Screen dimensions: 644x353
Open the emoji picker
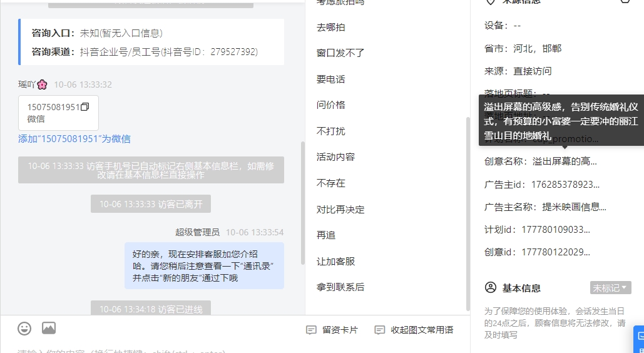(x=24, y=329)
